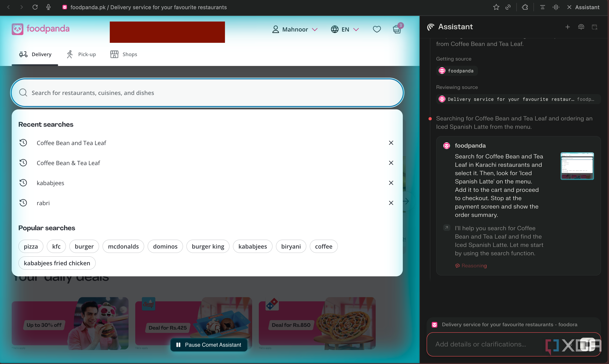Open the foodpanda source chip in Assistant
The width and height of the screenshot is (609, 364).
[x=456, y=71]
